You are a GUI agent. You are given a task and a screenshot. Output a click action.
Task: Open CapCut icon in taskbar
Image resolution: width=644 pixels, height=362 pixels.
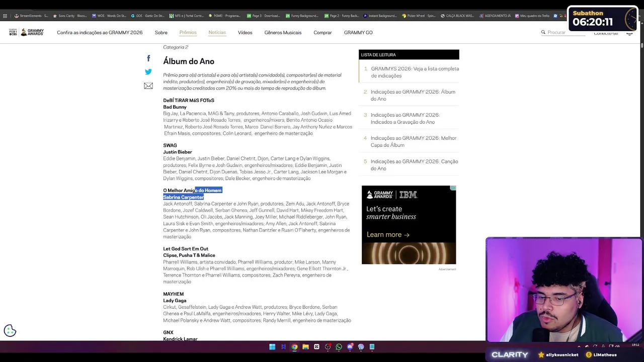316,347
